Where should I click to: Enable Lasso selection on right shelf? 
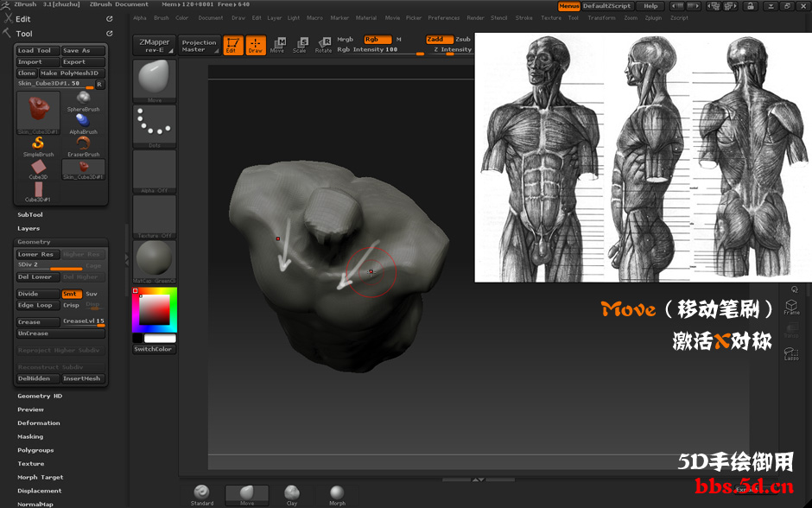point(791,353)
